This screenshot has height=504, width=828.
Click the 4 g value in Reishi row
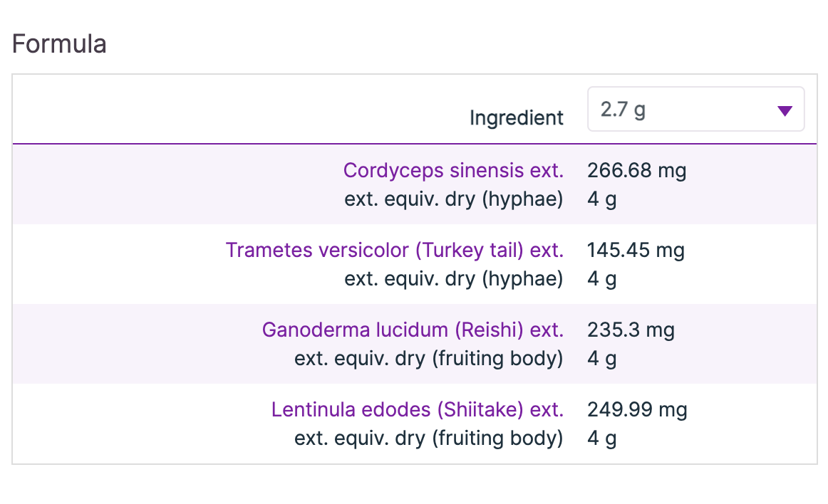coord(601,358)
